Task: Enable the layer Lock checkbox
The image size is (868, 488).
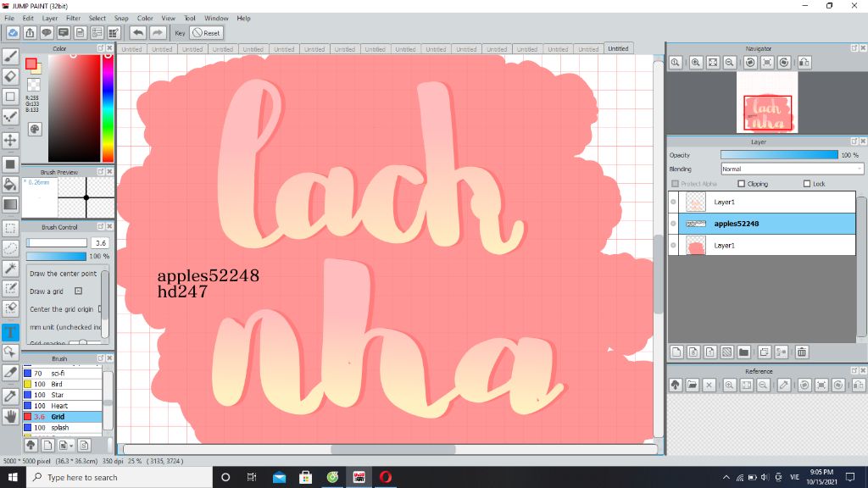Action: [807, 184]
